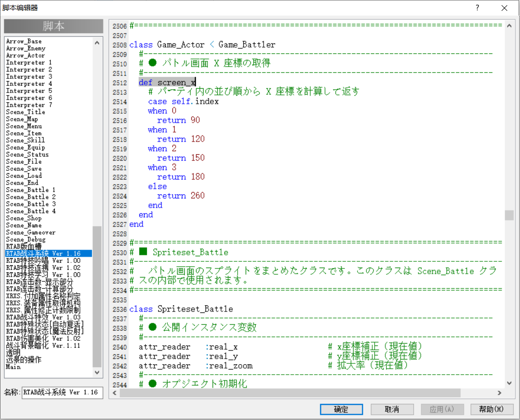The image size is (520, 420).
Task: Select the RTAB战斗特效 Ver 1.03 script
Action: click(x=49, y=317)
